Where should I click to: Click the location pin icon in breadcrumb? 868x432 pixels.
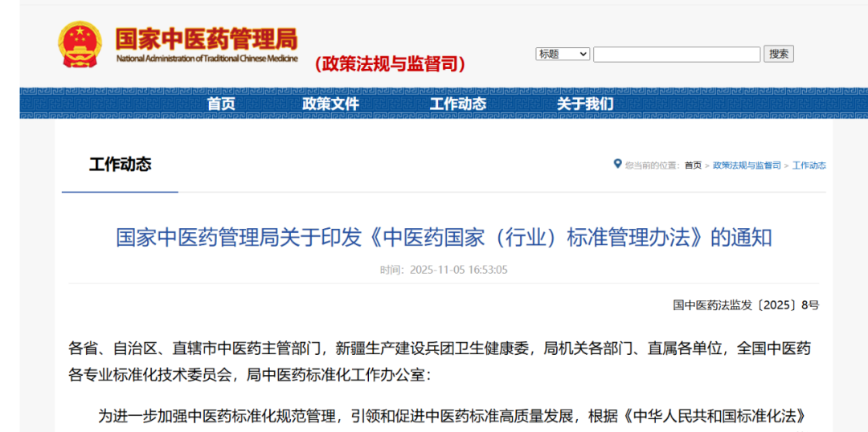[x=617, y=164]
